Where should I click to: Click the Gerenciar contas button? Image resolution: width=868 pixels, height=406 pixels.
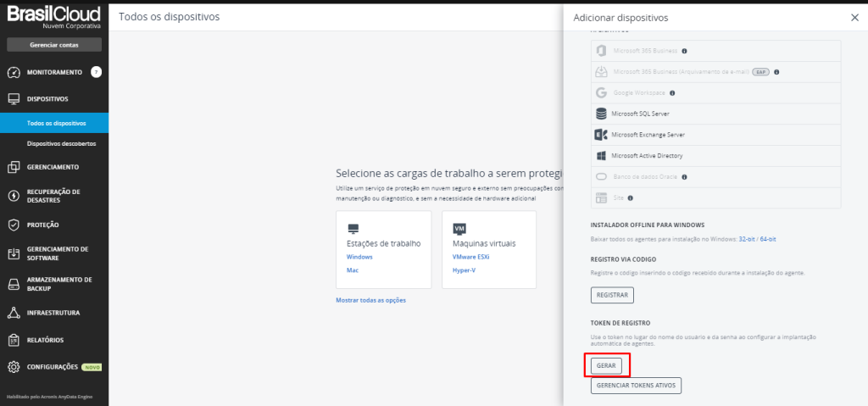point(54,45)
